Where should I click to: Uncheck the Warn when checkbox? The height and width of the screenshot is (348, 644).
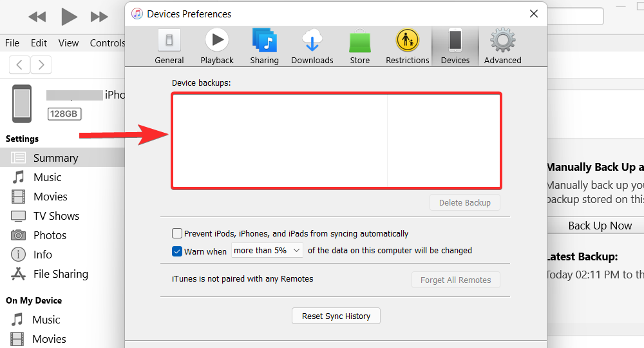point(177,251)
